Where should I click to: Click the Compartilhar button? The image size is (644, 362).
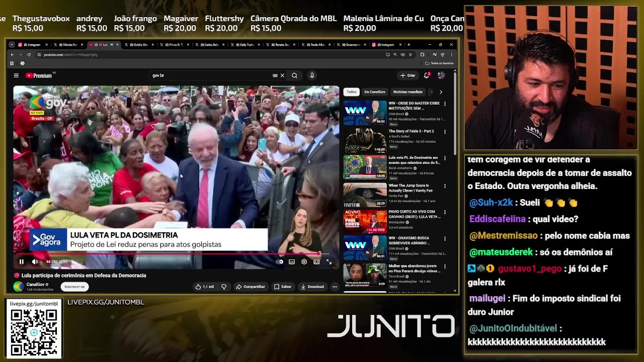coord(251,287)
